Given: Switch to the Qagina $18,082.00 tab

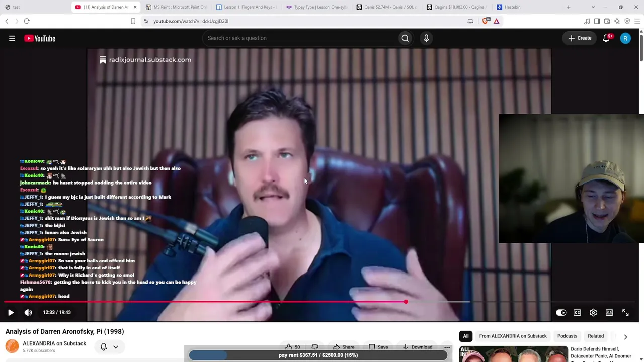Looking at the screenshot, I should pyautogui.click(x=457, y=7).
